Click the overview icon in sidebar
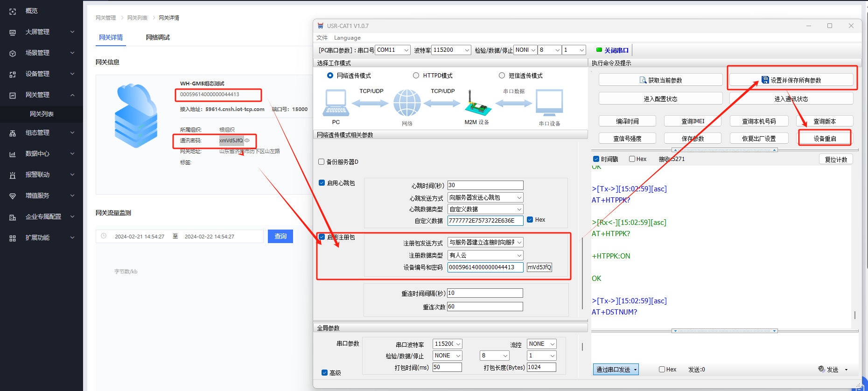The image size is (868, 391). [x=13, y=11]
